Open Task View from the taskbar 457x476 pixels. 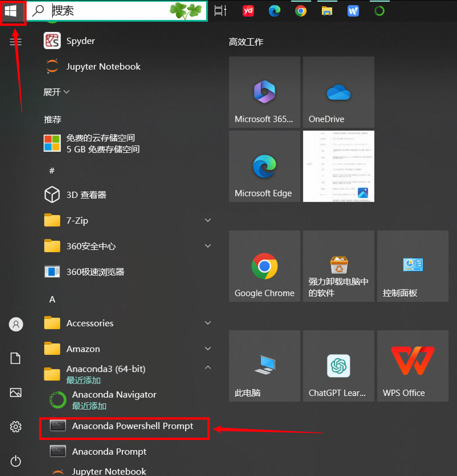220,11
